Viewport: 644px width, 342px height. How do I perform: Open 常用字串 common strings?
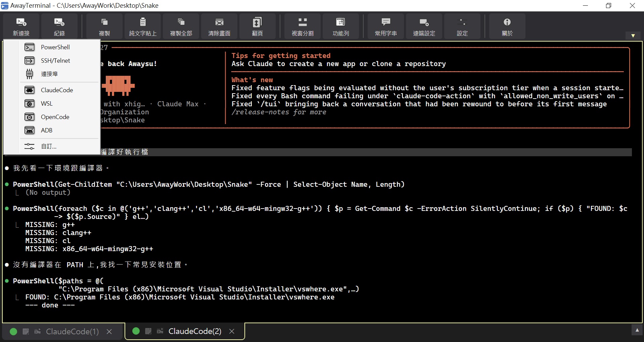pyautogui.click(x=386, y=26)
